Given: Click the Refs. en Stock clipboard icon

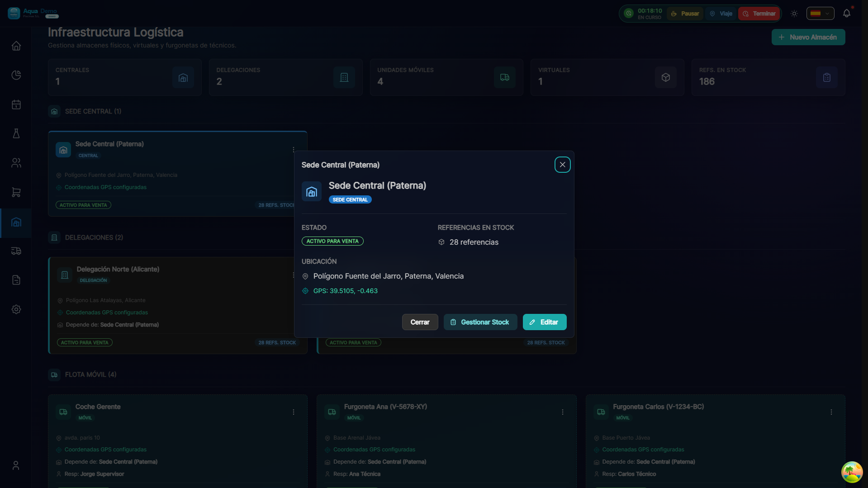Looking at the screenshot, I should coord(827,77).
